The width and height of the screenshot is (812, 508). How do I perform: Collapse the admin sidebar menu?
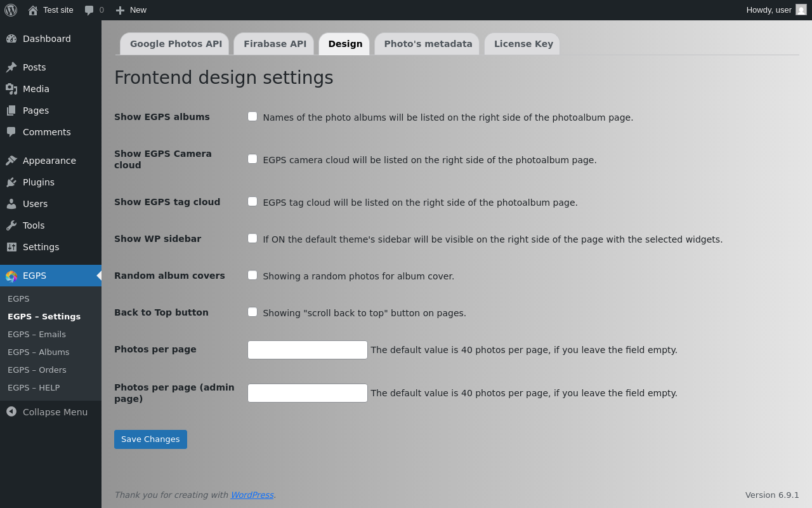click(x=47, y=412)
